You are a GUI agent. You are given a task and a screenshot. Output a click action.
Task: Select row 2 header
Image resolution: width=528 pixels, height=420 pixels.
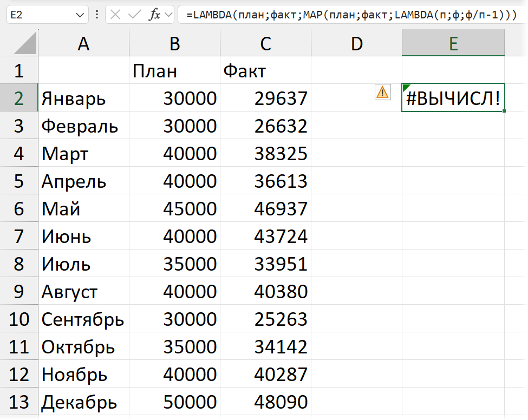click(19, 97)
